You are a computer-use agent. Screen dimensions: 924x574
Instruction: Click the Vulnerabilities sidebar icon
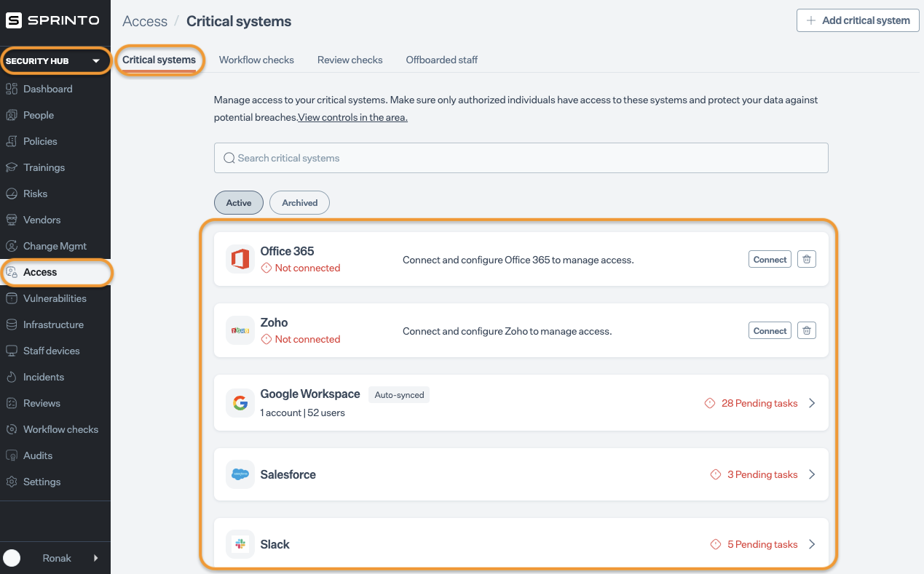click(11, 298)
